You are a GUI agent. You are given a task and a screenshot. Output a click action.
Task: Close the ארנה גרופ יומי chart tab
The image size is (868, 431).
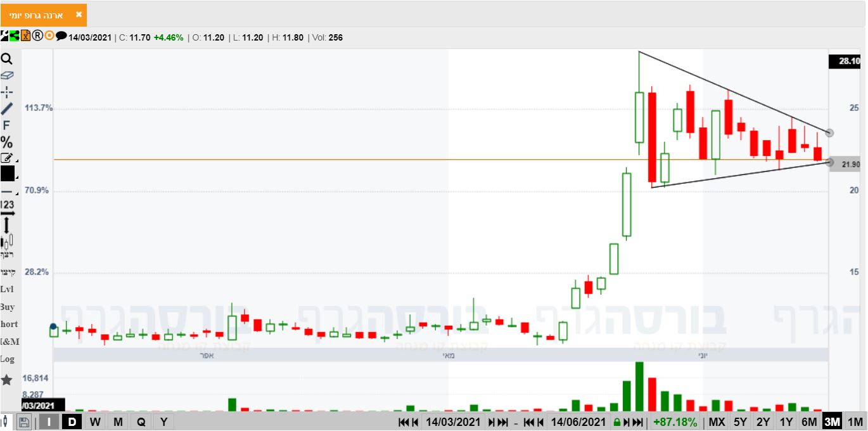pos(79,14)
